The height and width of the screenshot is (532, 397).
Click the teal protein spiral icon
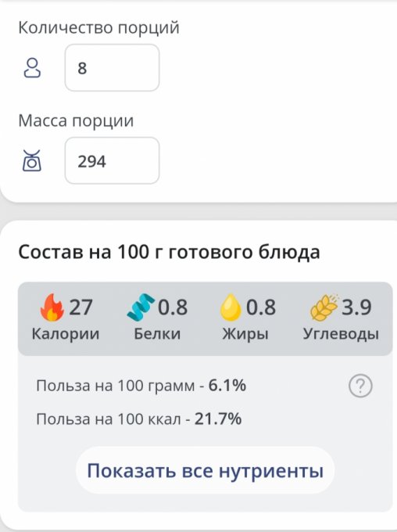pyautogui.click(x=141, y=307)
